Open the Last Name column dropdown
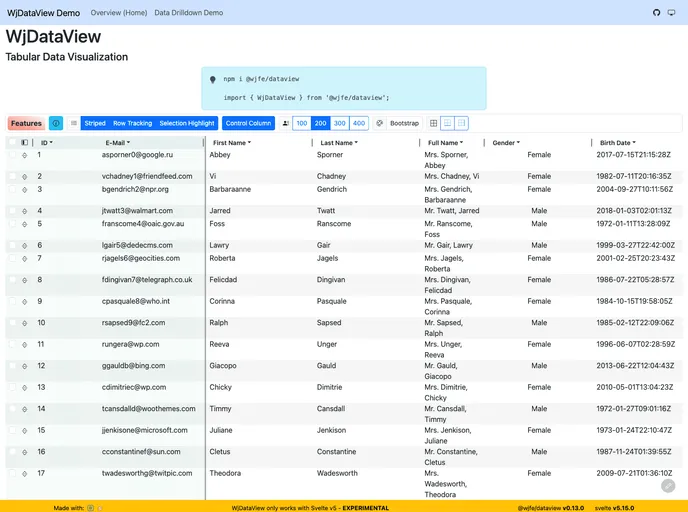 [x=339, y=143]
